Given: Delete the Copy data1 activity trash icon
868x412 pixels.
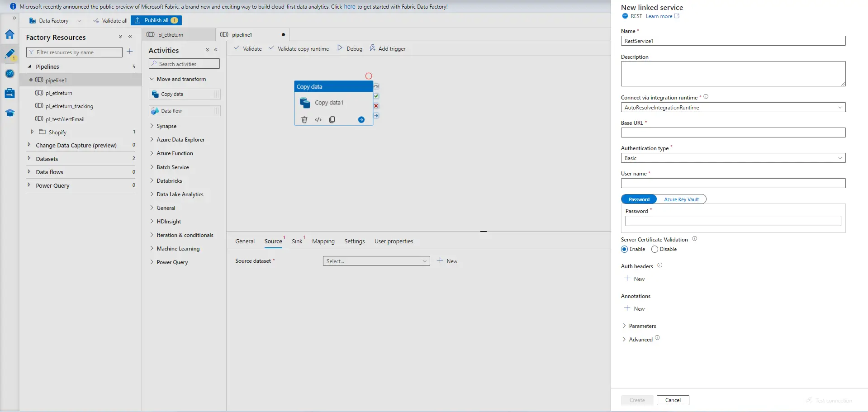Looking at the screenshot, I should (x=304, y=119).
